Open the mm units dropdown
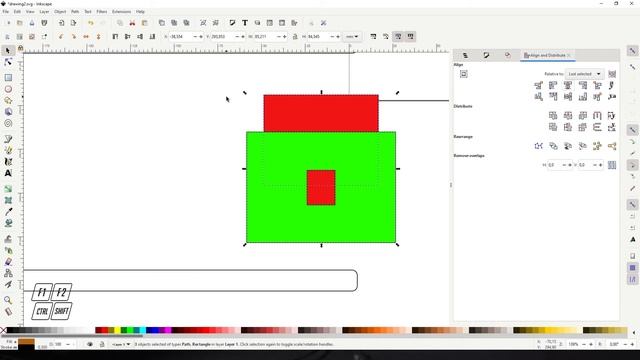The width and height of the screenshot is (640, 360). point(352,37)
